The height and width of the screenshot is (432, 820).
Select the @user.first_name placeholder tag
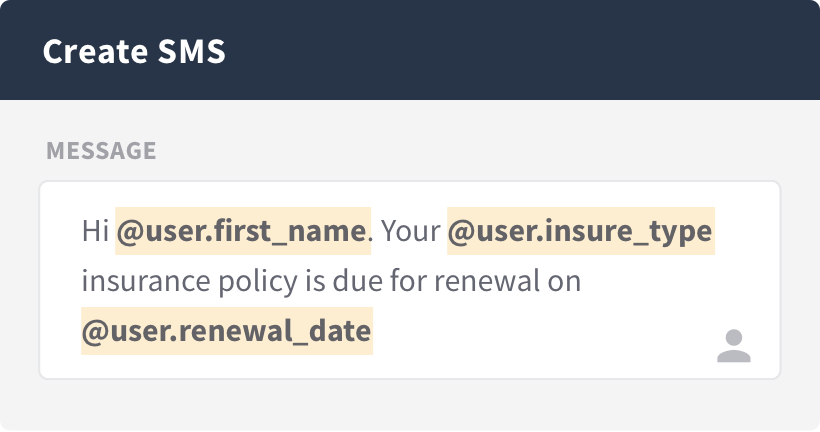[x=243, y=231]
